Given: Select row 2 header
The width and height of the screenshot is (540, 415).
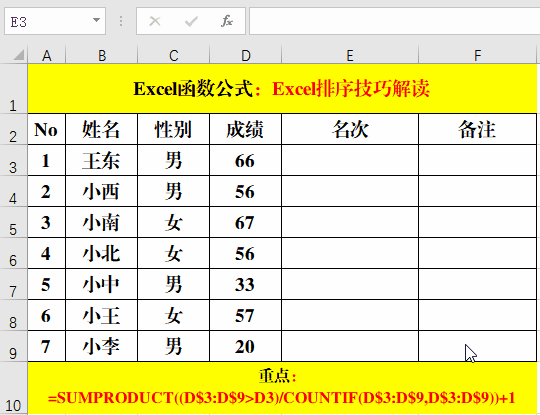Looking at the screenshot, I should [x=13, y=129].
